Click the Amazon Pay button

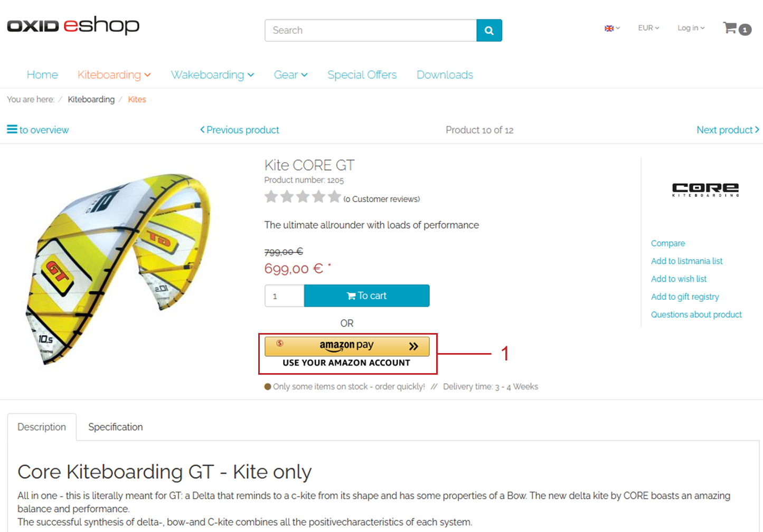(x=347, y=346)
